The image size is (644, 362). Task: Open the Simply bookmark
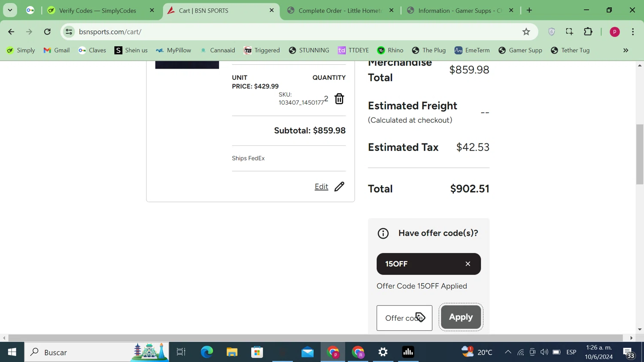pos(21,50)
